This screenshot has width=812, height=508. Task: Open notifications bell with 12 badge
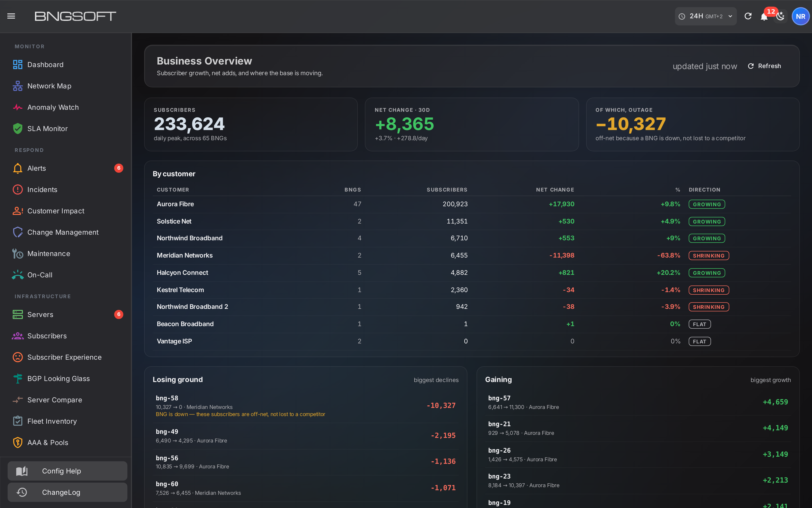pyautogui.click(x=764, y=16)
